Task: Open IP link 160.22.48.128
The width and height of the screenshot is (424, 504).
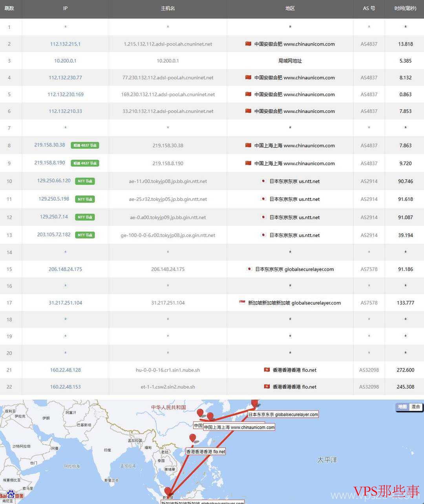Action: click(65, 370)
